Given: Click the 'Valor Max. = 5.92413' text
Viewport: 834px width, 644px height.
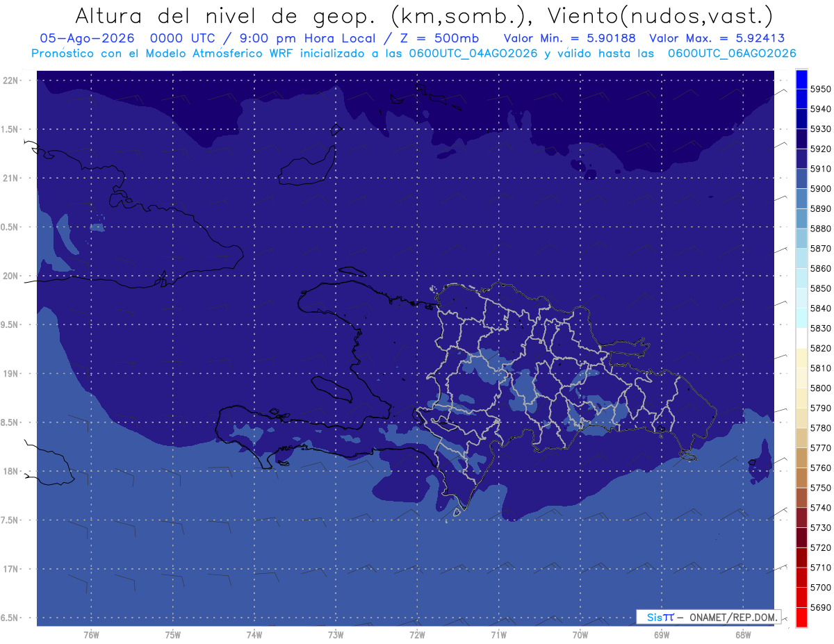Looking at the screenshot, I should tap(717, 38).
